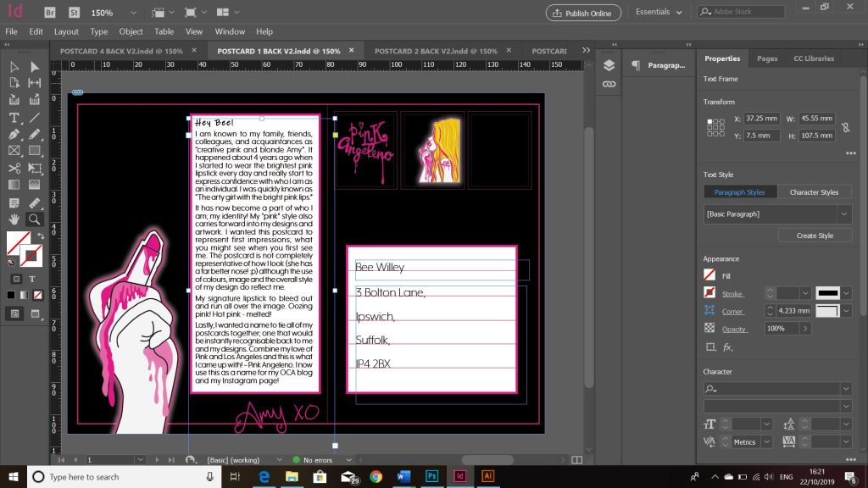Activate the Hand tool
This screenshot has height=488, width=868.
[x=14, y=219]
